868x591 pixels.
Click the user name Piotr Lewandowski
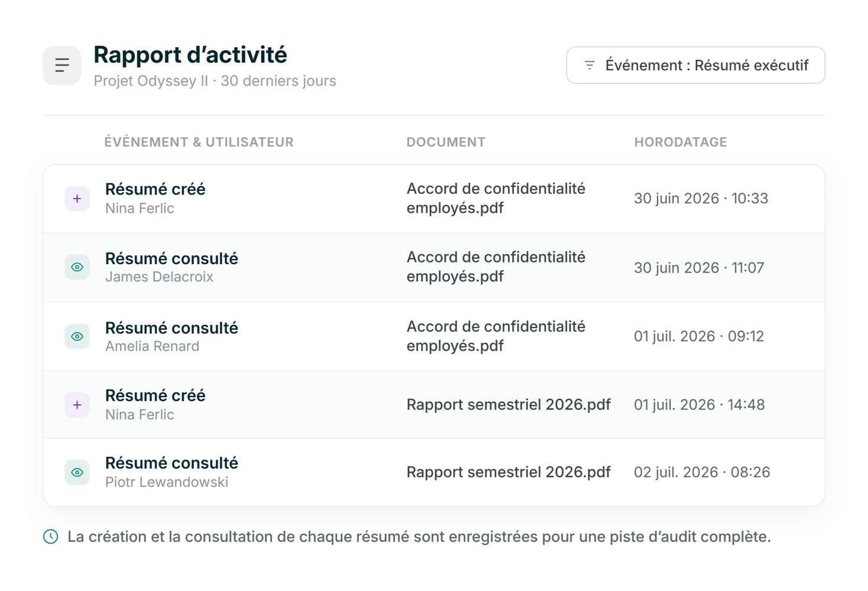[x=167, y=482]
